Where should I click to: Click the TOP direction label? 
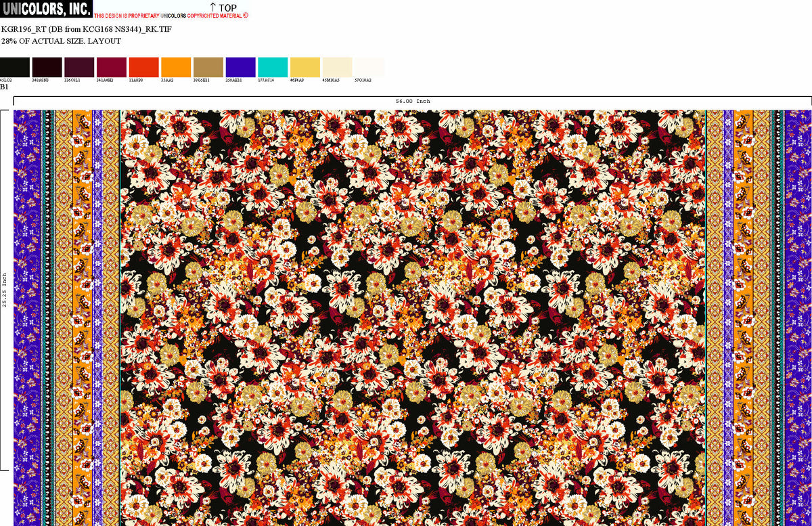223,7
